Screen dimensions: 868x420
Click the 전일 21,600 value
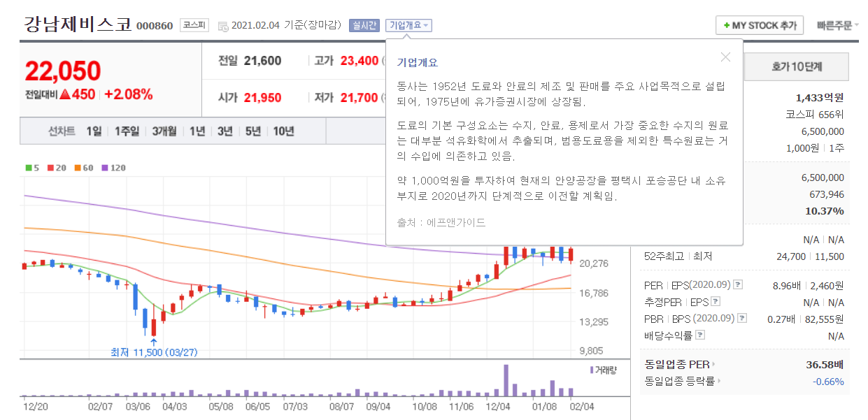(x=263, y=61)
